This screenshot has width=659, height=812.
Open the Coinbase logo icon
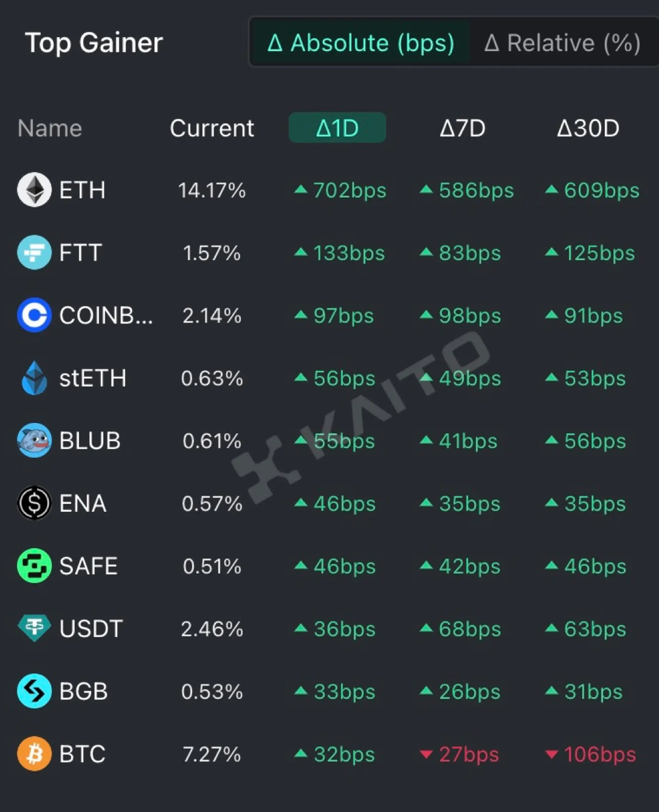click(35, 315)
